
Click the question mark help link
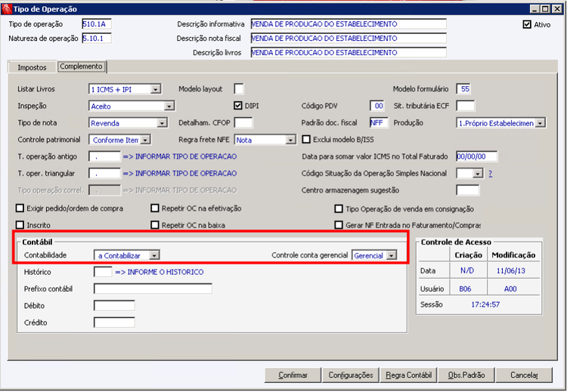pos(491,174)
